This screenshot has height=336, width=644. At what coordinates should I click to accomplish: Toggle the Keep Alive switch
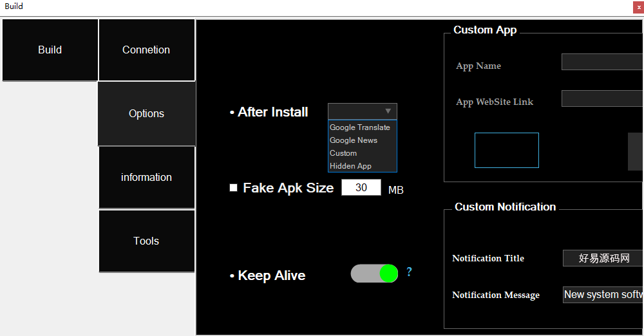point(374,274)
